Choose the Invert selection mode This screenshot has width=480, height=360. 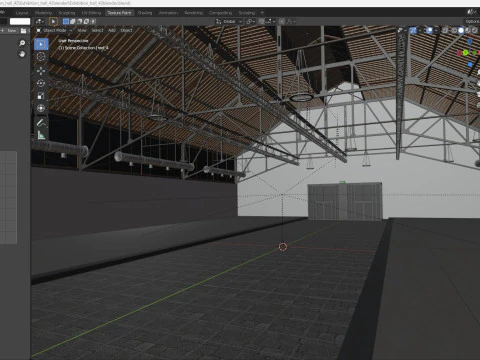(x=86, y=21)
